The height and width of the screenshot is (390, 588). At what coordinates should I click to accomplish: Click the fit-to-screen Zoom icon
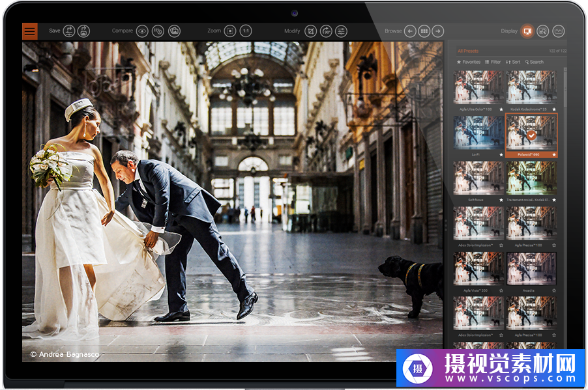coord(230,31)
